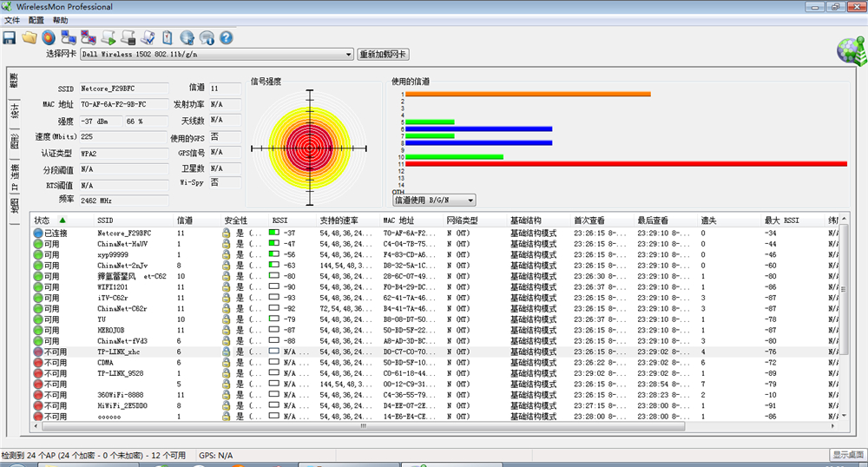Click the globe with info badge icon
The height and width of the screenshot is (467, 868).
pos(187,37)
